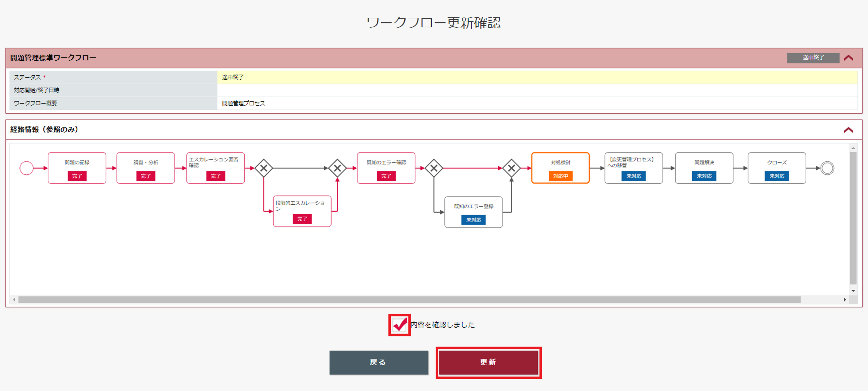Screen dimensions: 868x391
Task: Open the クローズ workflow node
Action: (x=777, y=168)
